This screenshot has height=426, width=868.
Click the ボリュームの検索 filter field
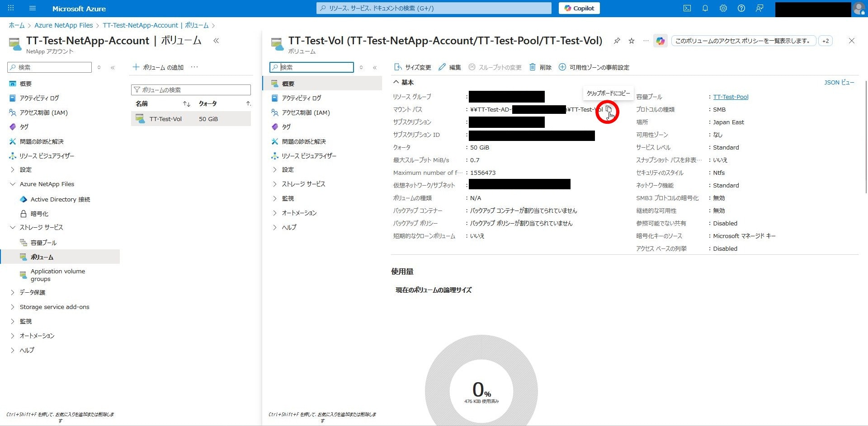[191, 90]
